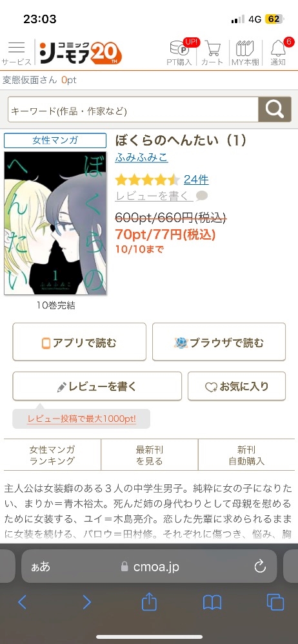Screen dimensions: 298x644
Task: Reload the page in address bar
Action: tap(260, 567)
